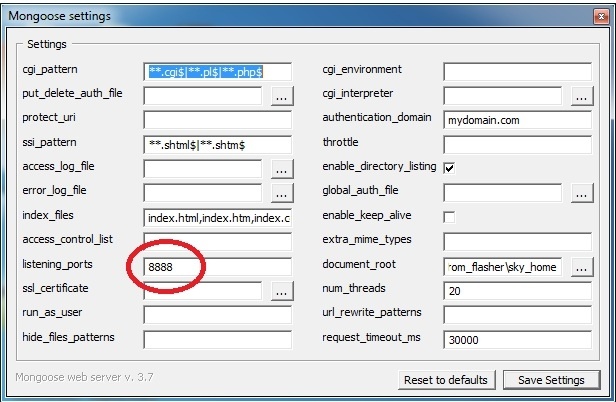The width and height of the screenshot is (616, 402).
Task: Click the cgi_interpreter text field
Action: pyautogui.click(x=503, y=96)
